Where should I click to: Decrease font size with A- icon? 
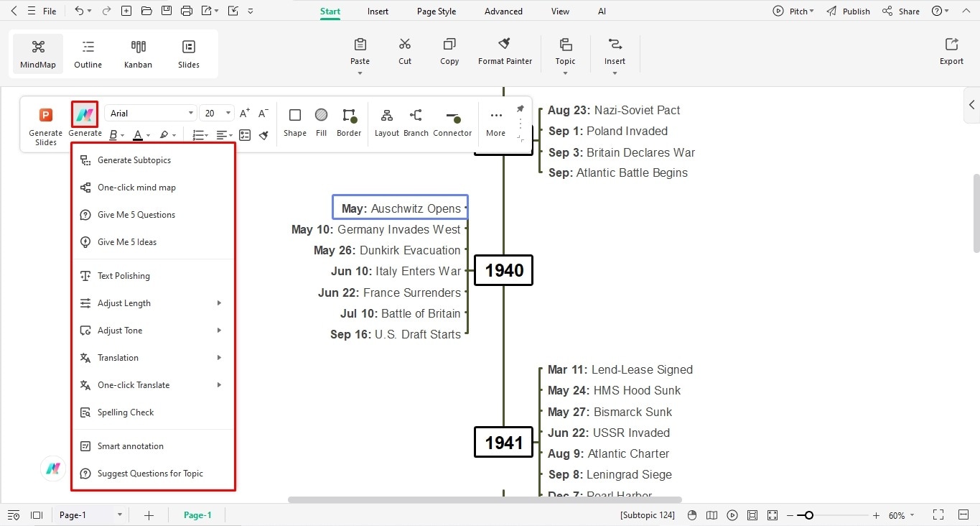coord(263,113)
